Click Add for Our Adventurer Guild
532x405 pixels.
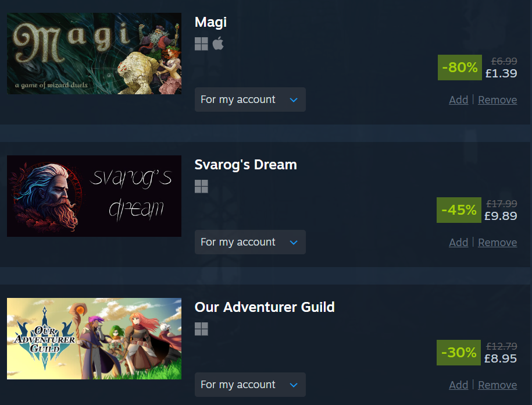coord(458,385)
